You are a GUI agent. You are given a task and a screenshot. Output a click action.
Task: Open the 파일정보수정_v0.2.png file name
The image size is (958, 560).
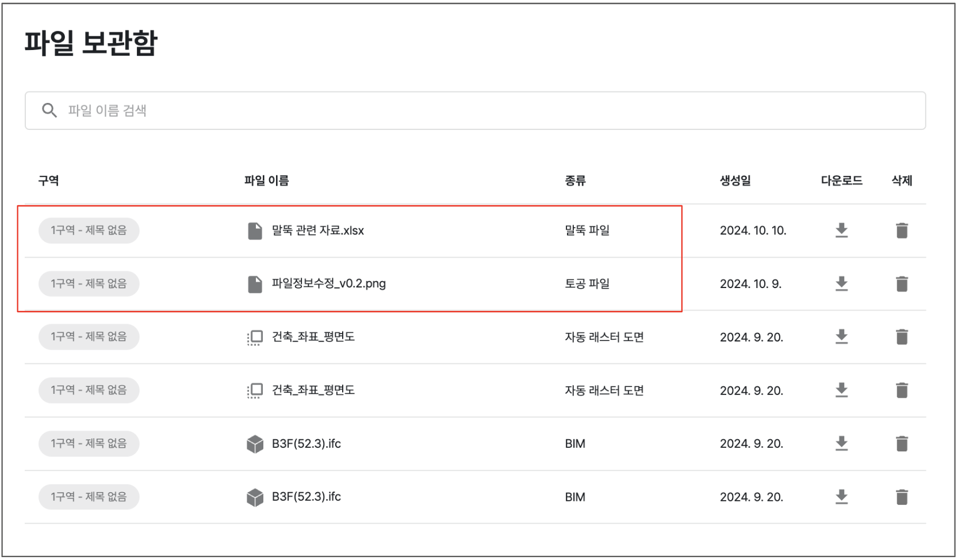[328, 283]
